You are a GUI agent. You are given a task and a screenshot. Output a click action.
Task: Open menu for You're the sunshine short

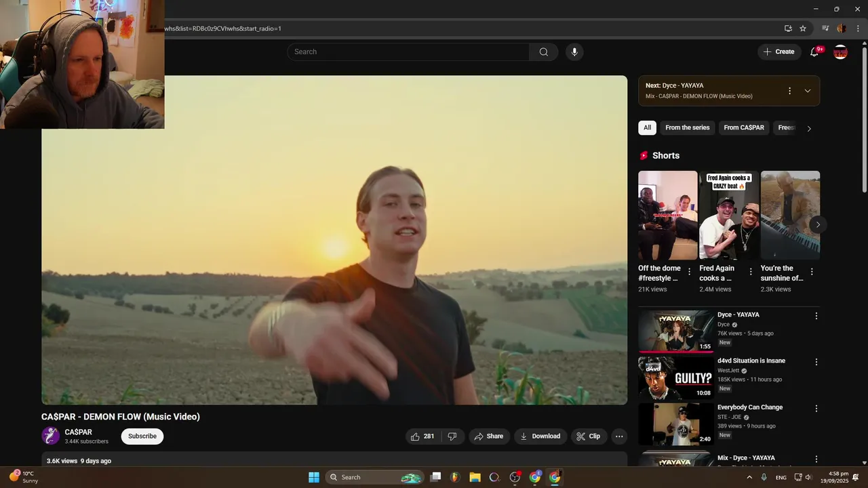coord(812,272)
